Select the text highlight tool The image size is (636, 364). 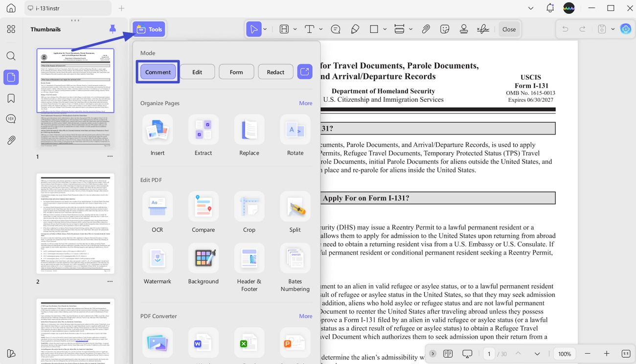pos(284,29)
